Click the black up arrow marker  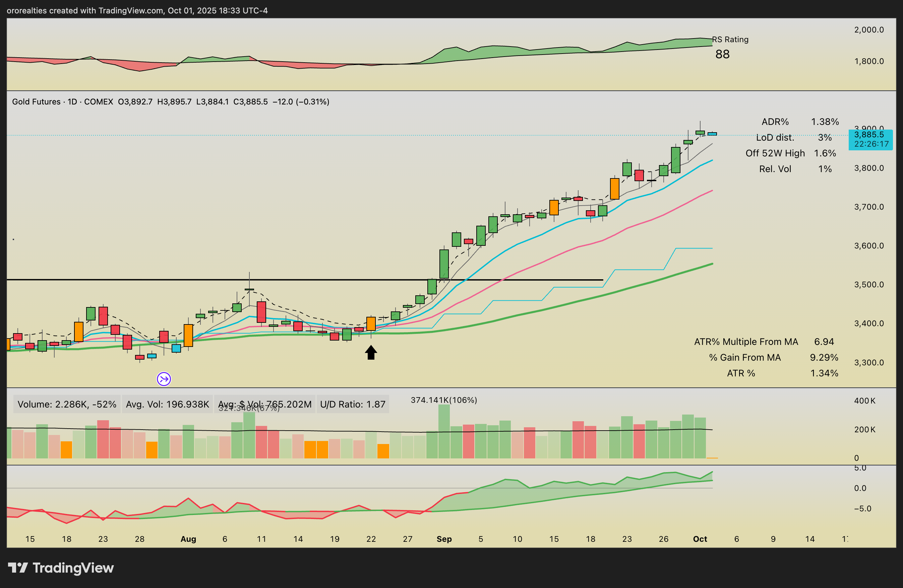[x=371, y=352]
